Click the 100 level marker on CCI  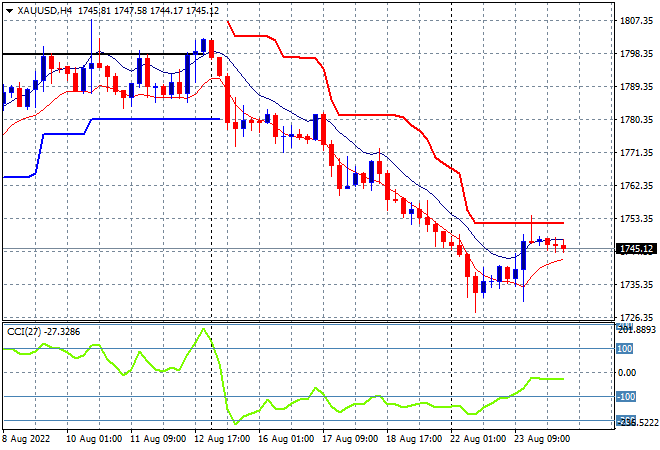tap(625, 349)
